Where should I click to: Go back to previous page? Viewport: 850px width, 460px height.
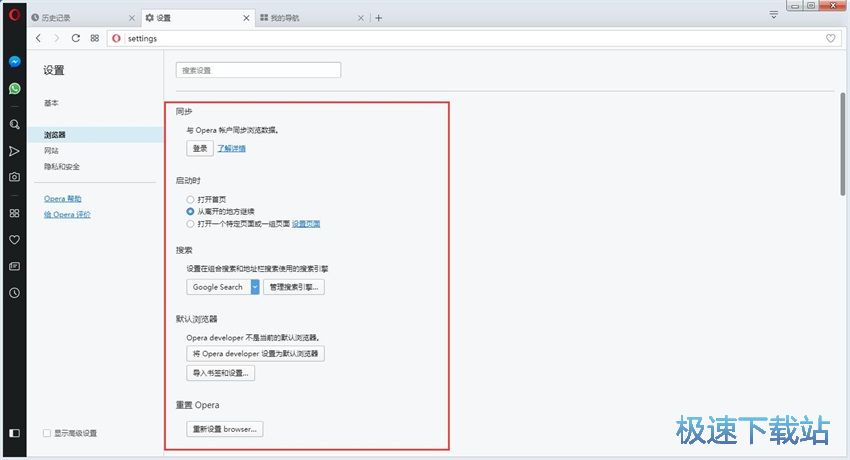coord(38,38)
